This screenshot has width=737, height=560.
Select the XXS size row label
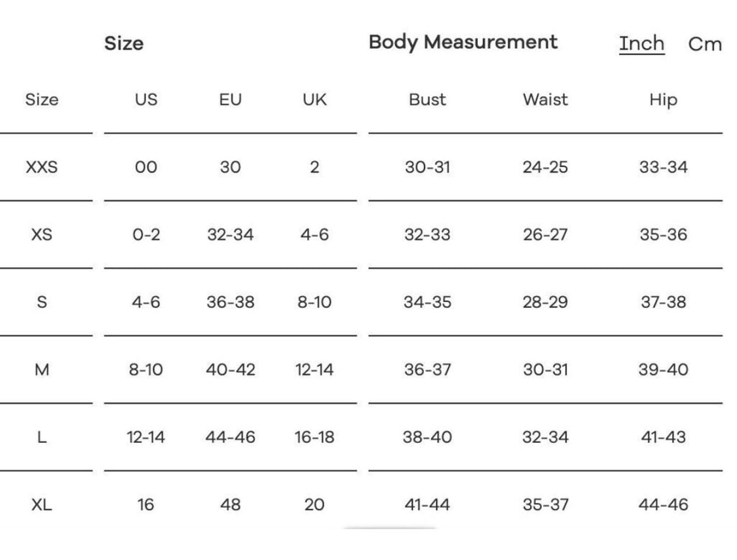[42, 167]
